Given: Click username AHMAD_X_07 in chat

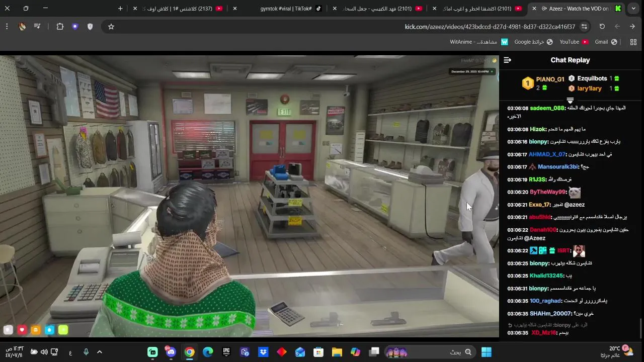Looking at the screenshot, I should point(547,154).
